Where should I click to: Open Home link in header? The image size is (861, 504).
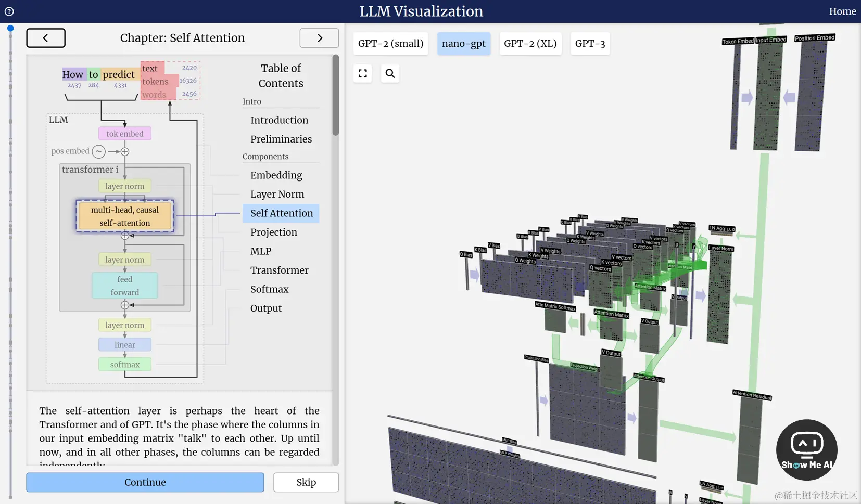click(842, 11)
